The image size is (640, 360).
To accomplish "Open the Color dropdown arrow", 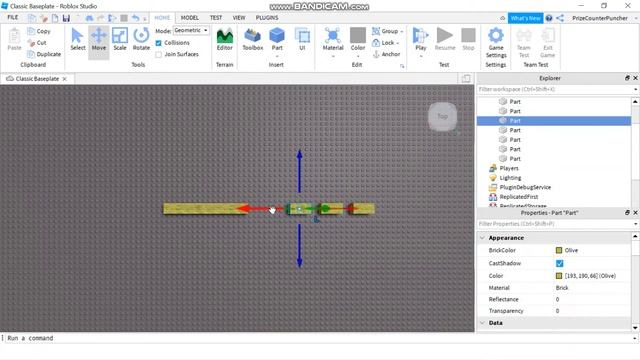I will tap(358, 56).
